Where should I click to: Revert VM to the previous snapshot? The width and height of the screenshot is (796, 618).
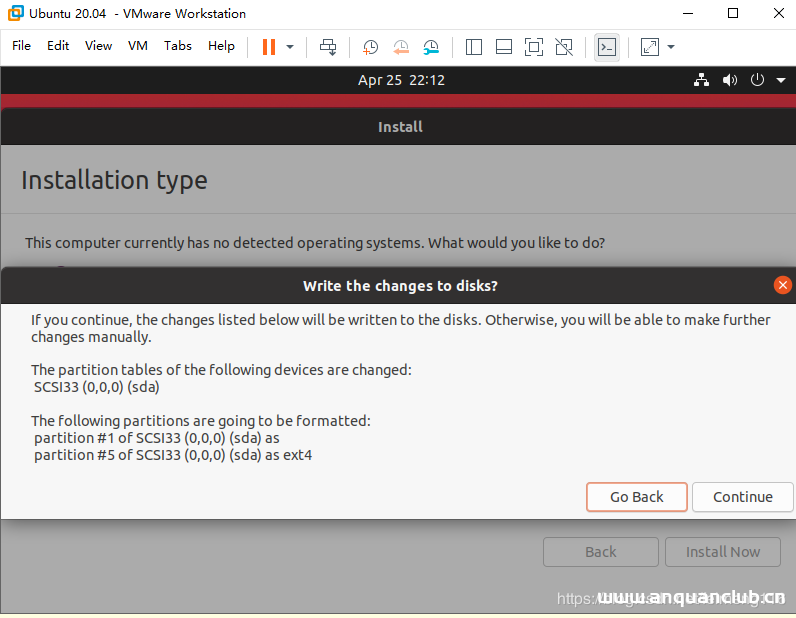(400, 47)
